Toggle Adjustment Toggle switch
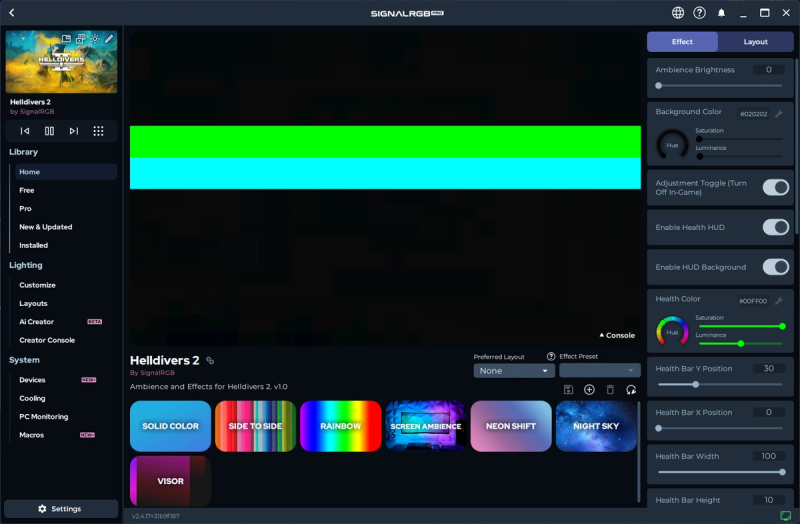This screenshot has height=524, width=800. tap(776, 187)
